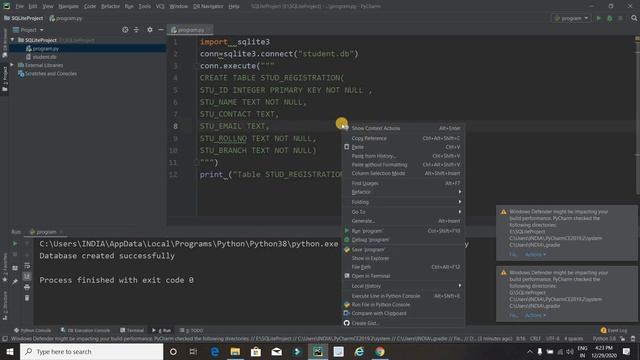640x360 pixels.
Task: Run program with the green toolbar arrow
Action: [599, 18]
